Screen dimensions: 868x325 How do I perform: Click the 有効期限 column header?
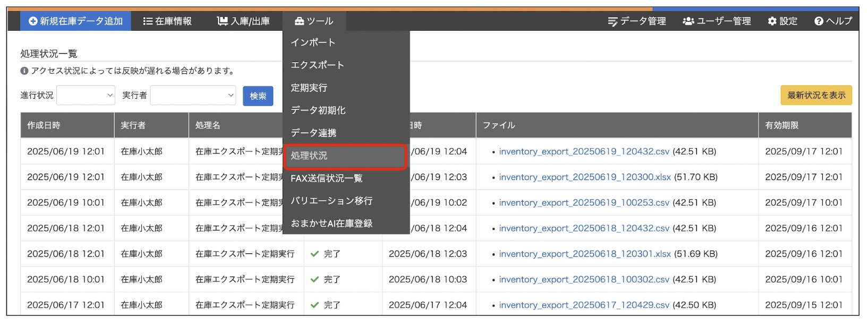point(805,125)
